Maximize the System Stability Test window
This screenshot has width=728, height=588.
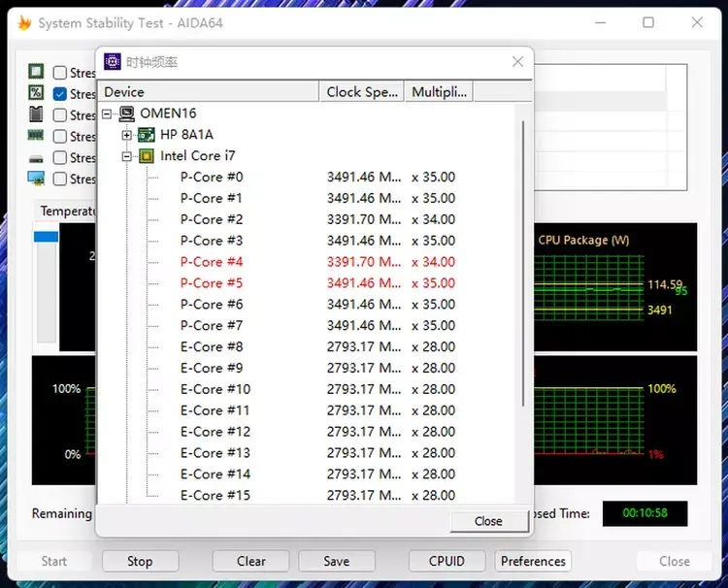[x=648, y=22]
